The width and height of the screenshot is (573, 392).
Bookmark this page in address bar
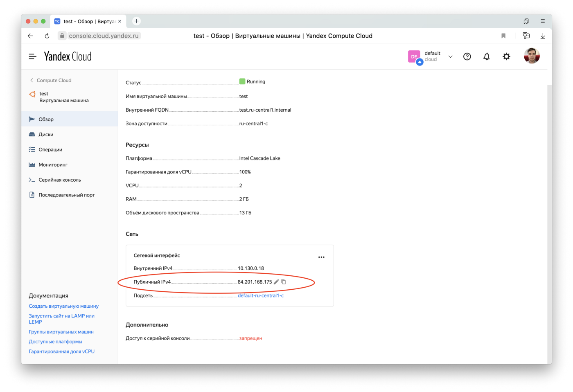503,36
